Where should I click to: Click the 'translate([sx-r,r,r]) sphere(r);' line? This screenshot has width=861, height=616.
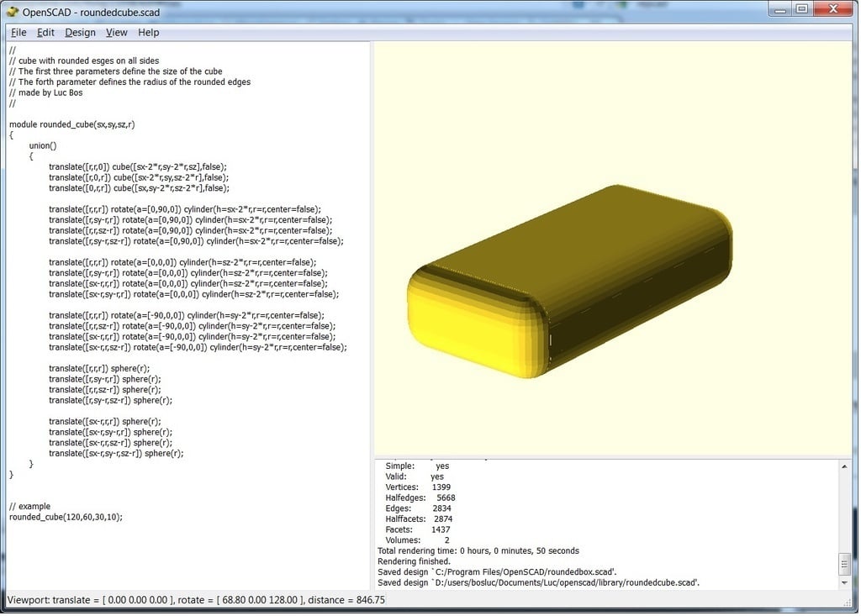pos(105,421)
